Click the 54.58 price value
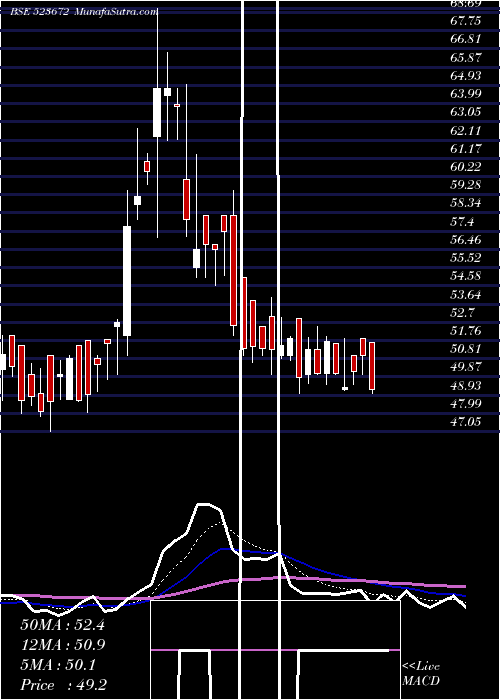Viewport: 500px width, 700px height. [466, 276]
